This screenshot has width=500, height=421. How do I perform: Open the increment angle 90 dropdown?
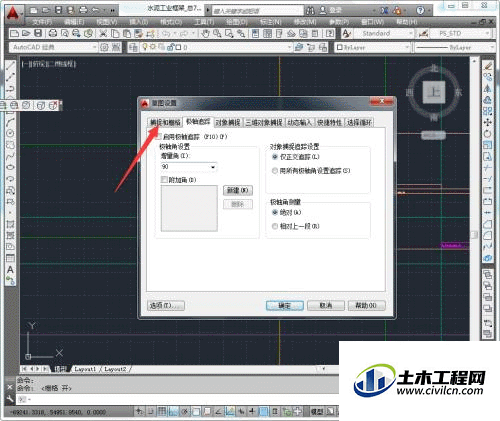(x=213, y=167)
